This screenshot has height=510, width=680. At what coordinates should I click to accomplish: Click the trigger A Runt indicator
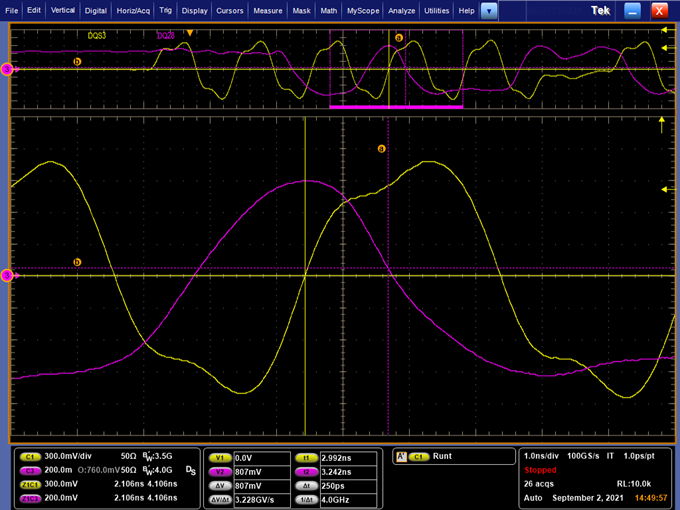[x=440, y=456]
